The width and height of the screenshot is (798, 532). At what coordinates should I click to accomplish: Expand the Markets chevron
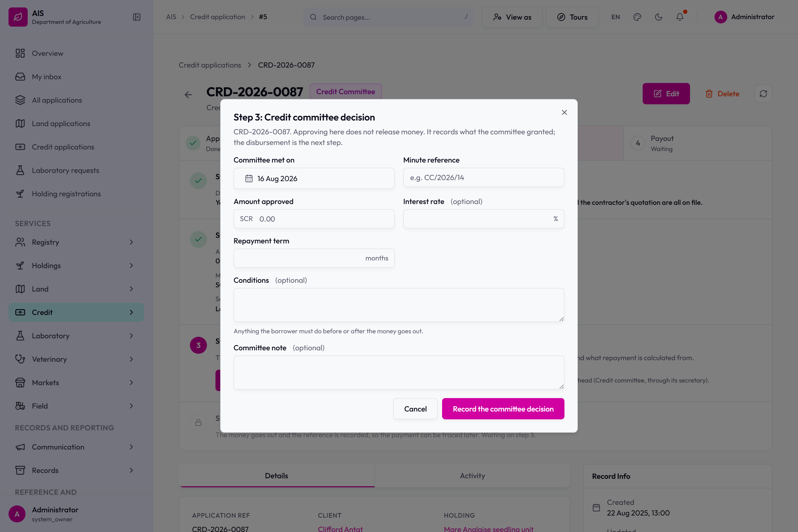(x=131, y=383)
